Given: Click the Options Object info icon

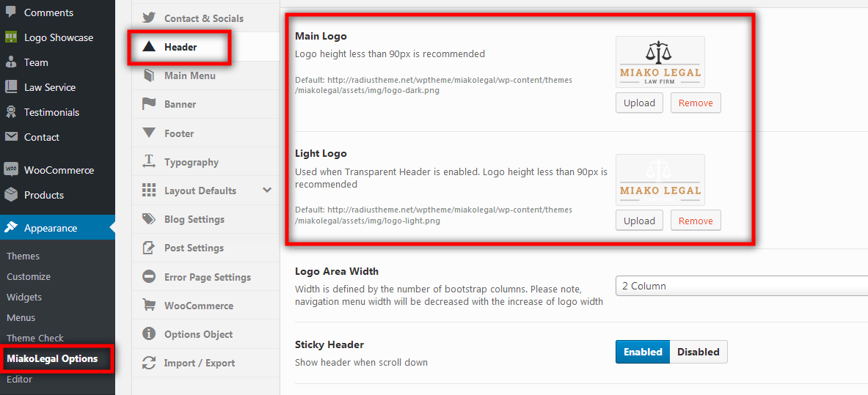Looking at the screenshot, I should (149, 334).
